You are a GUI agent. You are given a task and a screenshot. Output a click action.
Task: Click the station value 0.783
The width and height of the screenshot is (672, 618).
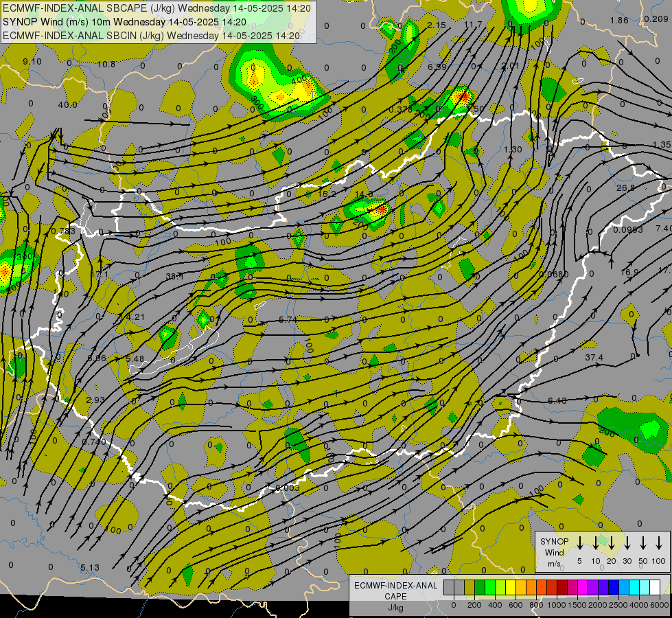(63, 231)
